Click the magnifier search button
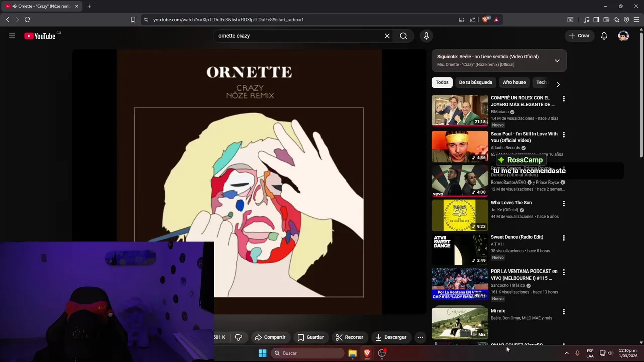644x362 pixels. 404,36
